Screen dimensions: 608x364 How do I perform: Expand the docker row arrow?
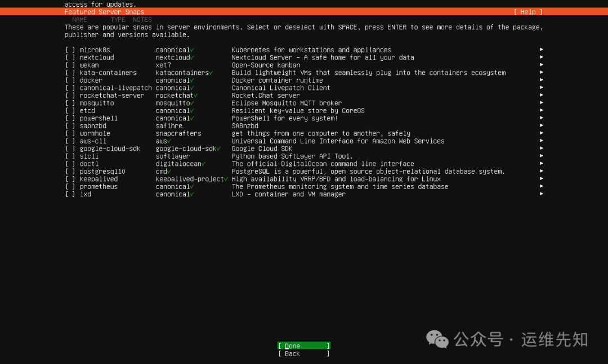542,80
